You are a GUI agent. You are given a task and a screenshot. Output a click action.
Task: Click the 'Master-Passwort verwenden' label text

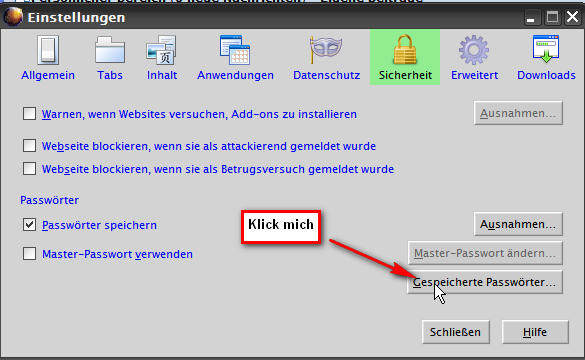tap(117, 254)
